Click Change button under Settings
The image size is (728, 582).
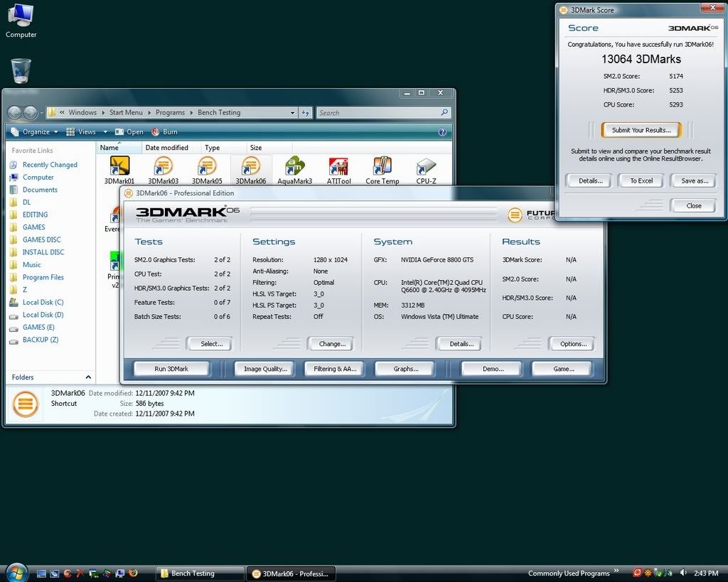(331, 343)
